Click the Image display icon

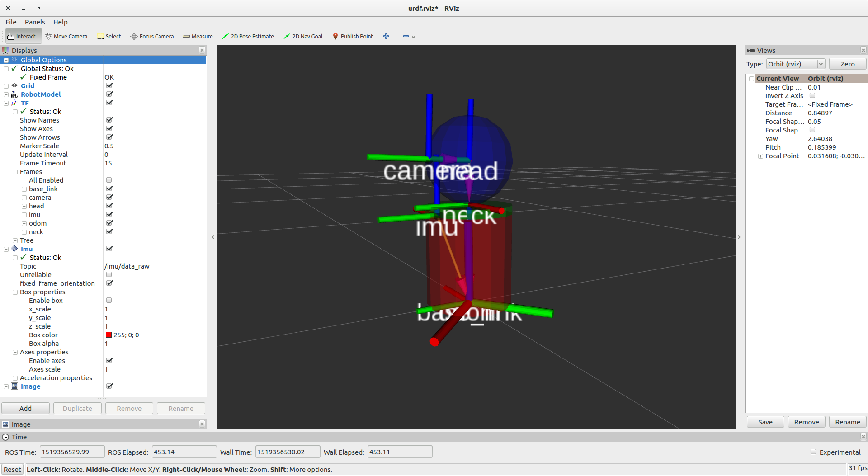[14, 386]
